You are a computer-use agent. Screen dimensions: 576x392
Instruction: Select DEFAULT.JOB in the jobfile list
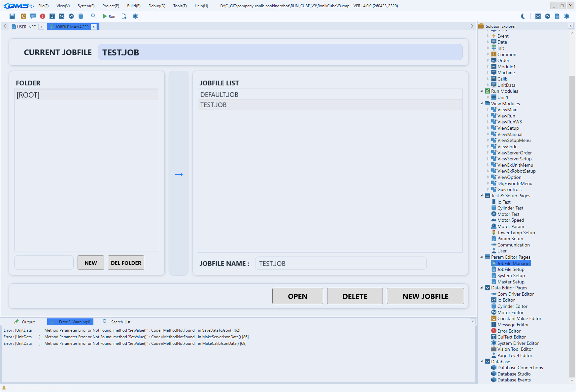click(x=330, y=94)
